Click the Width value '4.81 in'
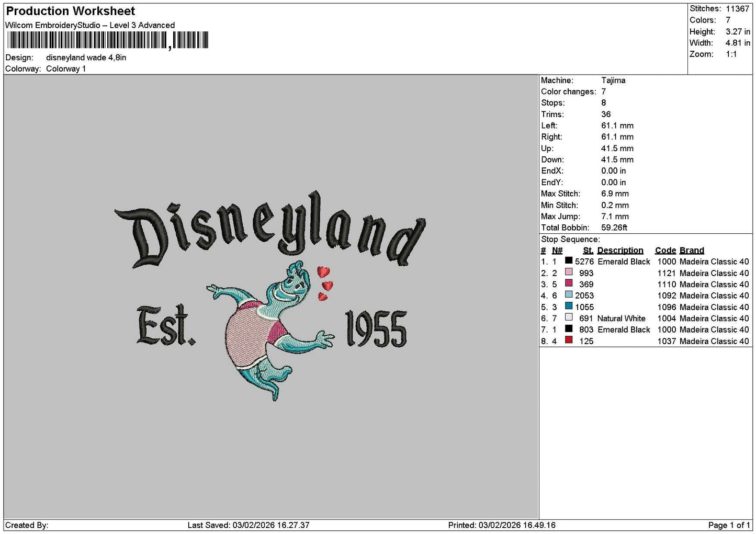The height and width of the screenshot is (534, 756). [738, 43]
